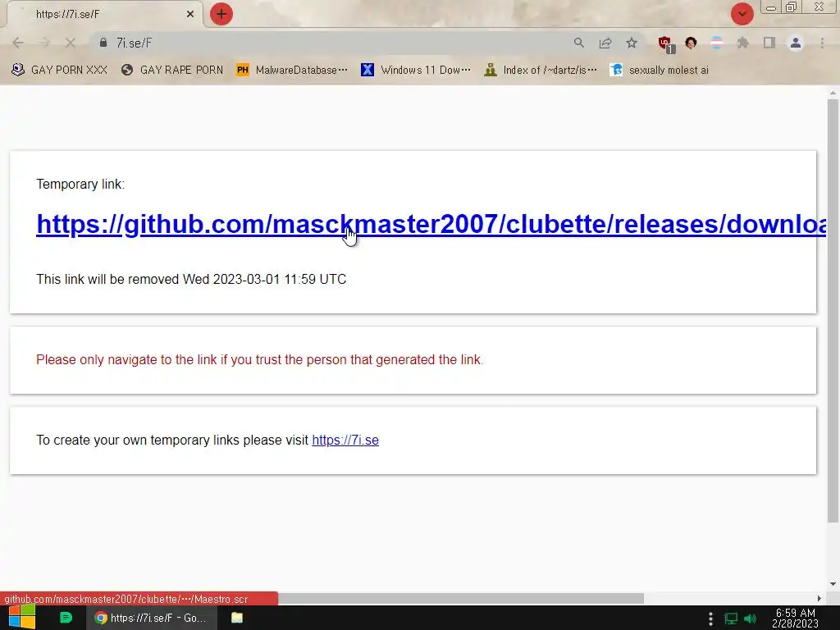Show hidden tray icons via dots

710,619
